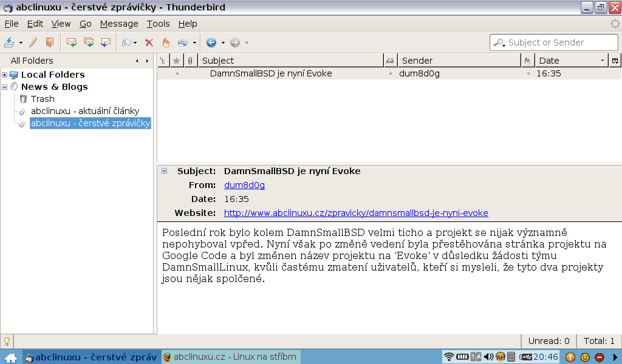This screenshot has width=622, height=364.
Task: Open the Trash folder
Action: 43,99
